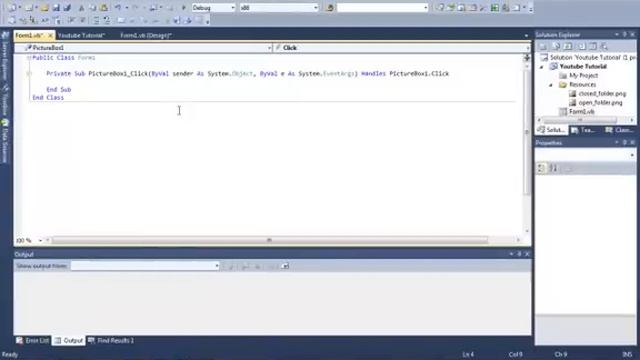640x360 pixels.
Task: Select open_folder.png in Solution Explorer
Action: click(x=600, y=103)
